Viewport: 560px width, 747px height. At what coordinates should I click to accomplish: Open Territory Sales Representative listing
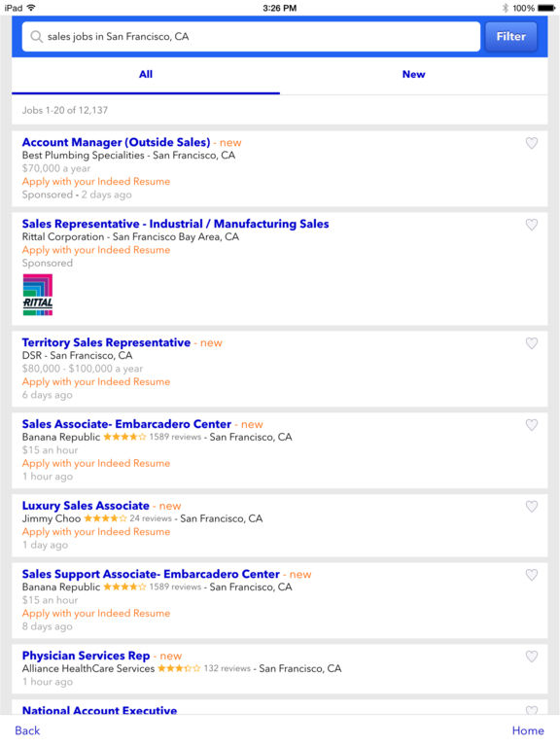click(106, 342)
